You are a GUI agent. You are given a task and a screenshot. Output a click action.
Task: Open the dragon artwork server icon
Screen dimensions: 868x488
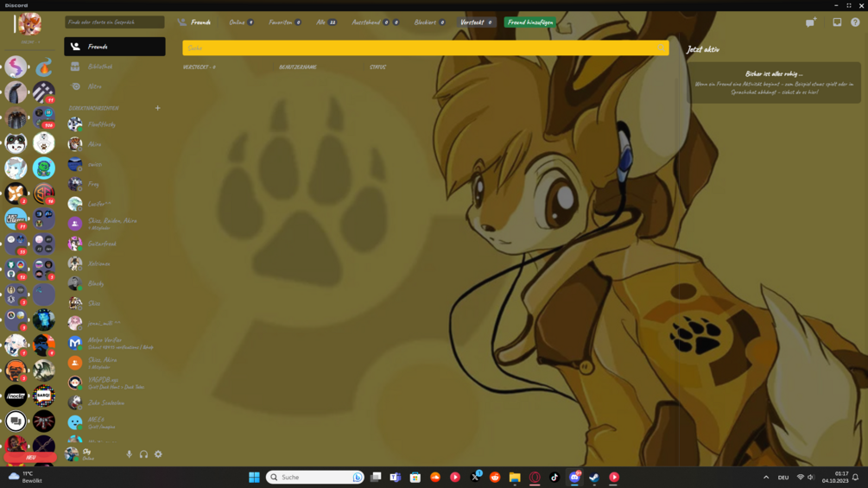pos(44,371)
